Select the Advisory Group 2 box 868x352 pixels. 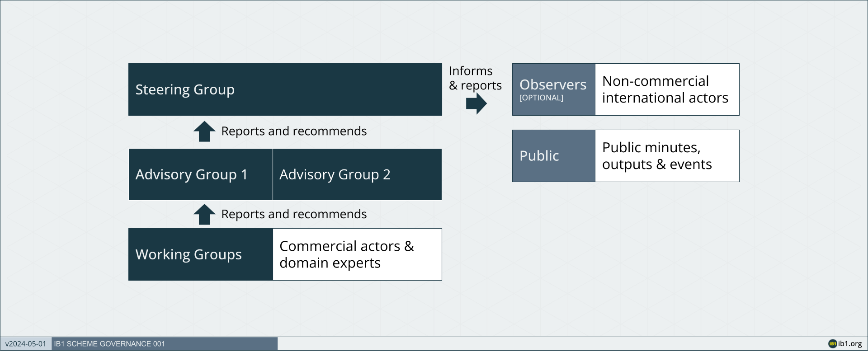[x=357, y=174]
